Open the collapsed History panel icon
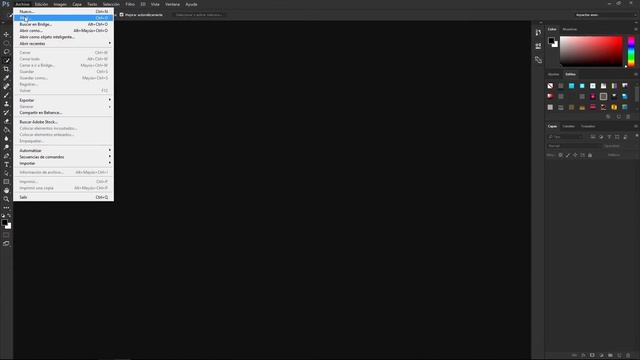Viewport: 640px width, 360px height. (x=538, y=33)
